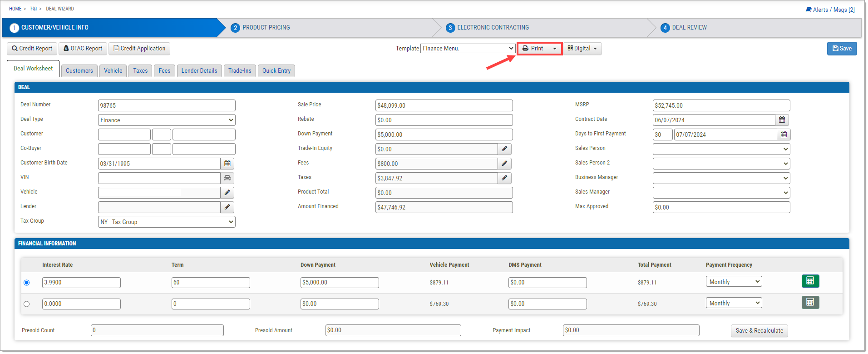Navigate to F&I breadcrumb
Image resolution: width=868 pixels, height=354 pixels.
pos(34,9)
